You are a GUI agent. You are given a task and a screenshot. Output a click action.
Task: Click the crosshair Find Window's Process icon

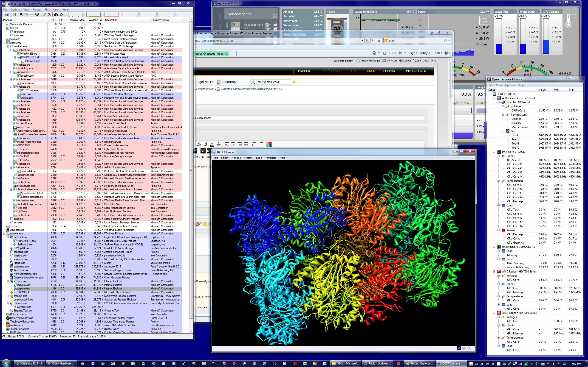point(62,14)
